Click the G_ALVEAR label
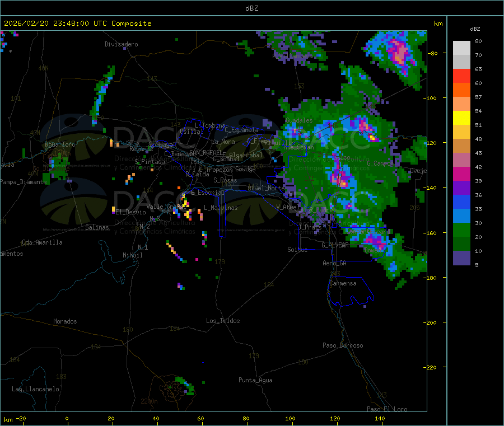Viewport: 504px width, 426px height. pos(335,245)
